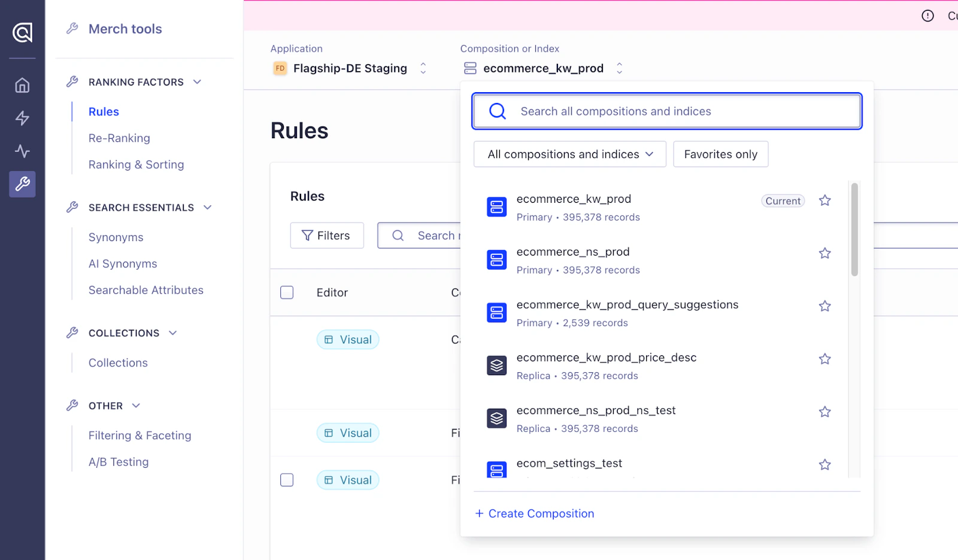Open the All compositions and indices dropdown
This screenshot has width=958, height=560.
[x=569, y=154]
